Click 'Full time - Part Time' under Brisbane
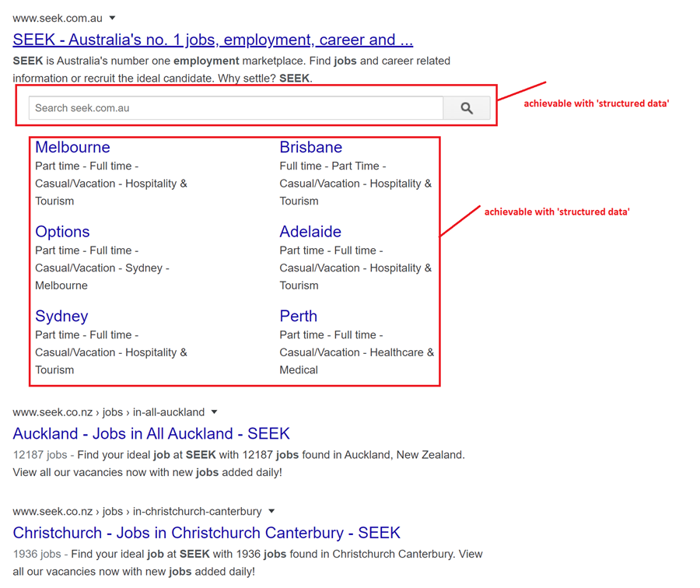The height and width of the screenshot is (588, 700). click(x=330, y=166)
